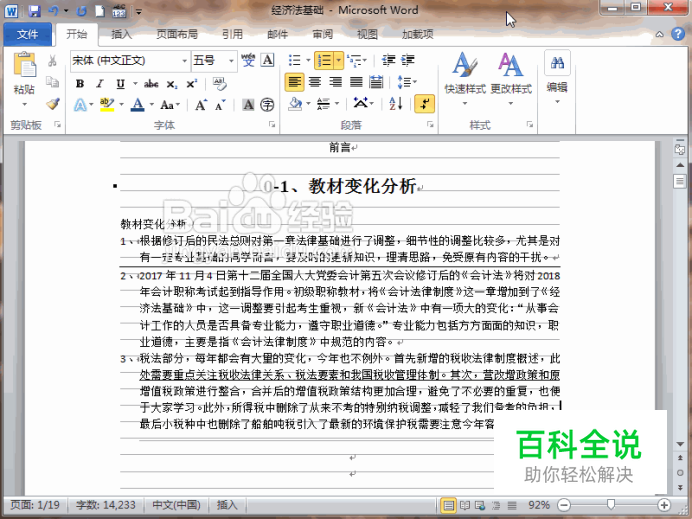692x519 pixels.
Task: Apply subscript formatting
Action: pyautogui.click(x=172, y=84)
